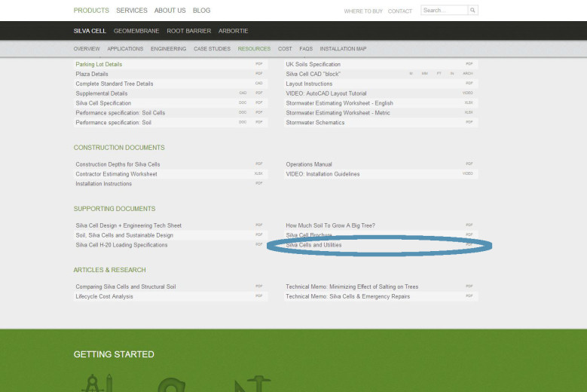Go to ABOUT US page

170,11
